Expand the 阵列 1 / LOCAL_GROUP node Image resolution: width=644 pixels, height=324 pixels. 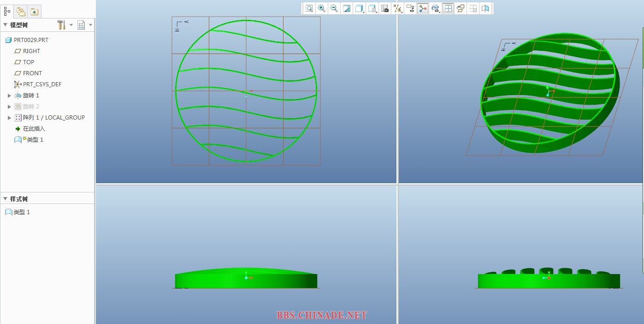(9, 118)
